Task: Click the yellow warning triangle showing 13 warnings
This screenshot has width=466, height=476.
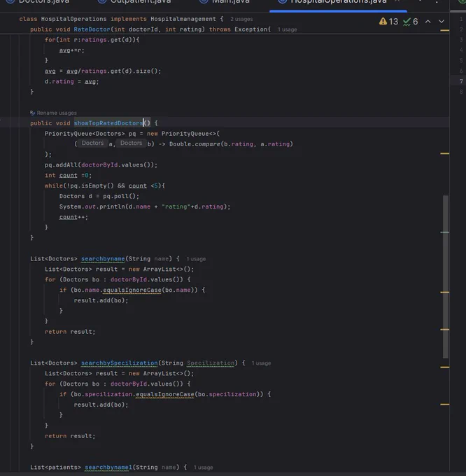Action: pyautogui.click(x=383, y=21)
